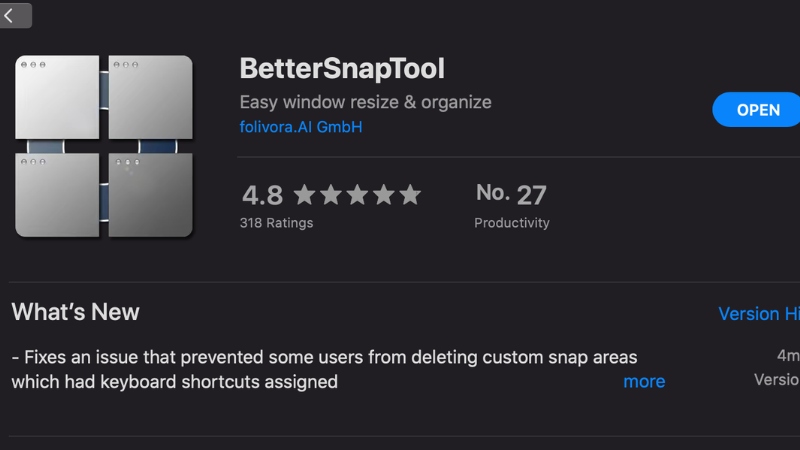Select the Productivity category label
Viewport: 800px width, 450px height.
[511, 223]
